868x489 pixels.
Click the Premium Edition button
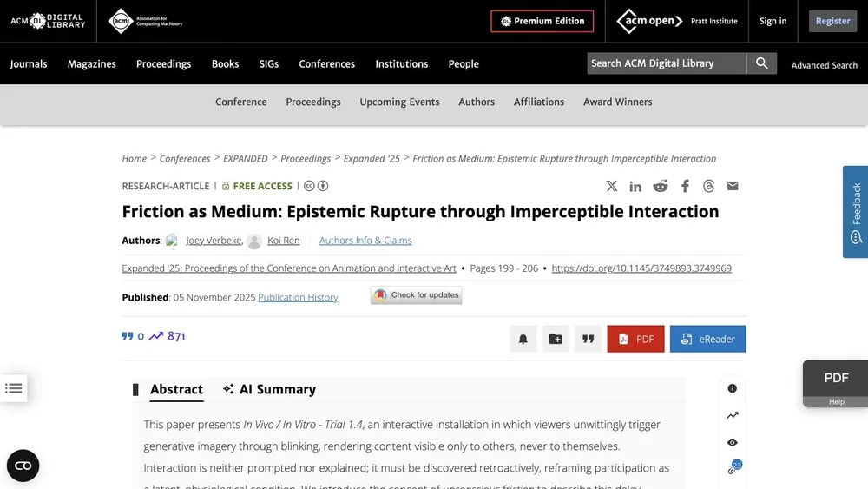pyautogui.click(x=542, y=21)
